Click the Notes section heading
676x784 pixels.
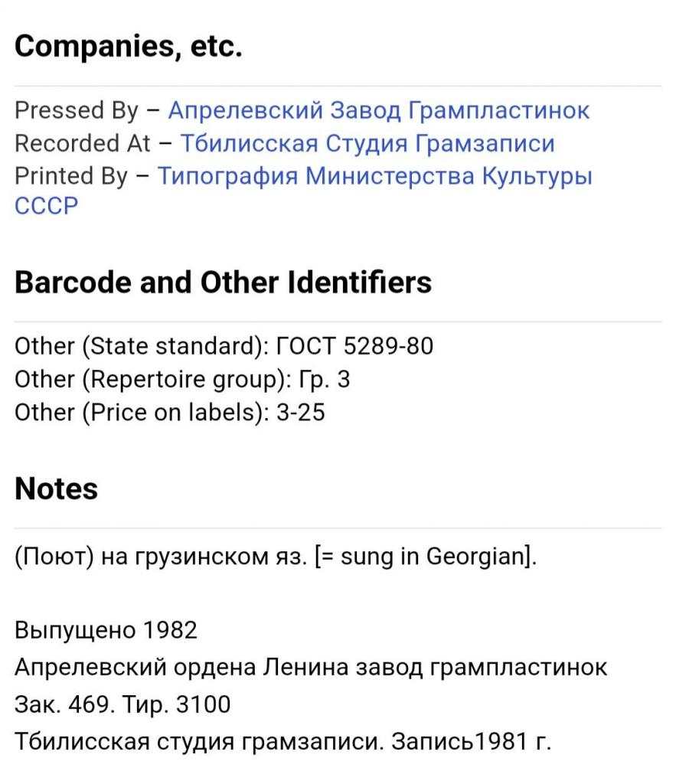56,488
